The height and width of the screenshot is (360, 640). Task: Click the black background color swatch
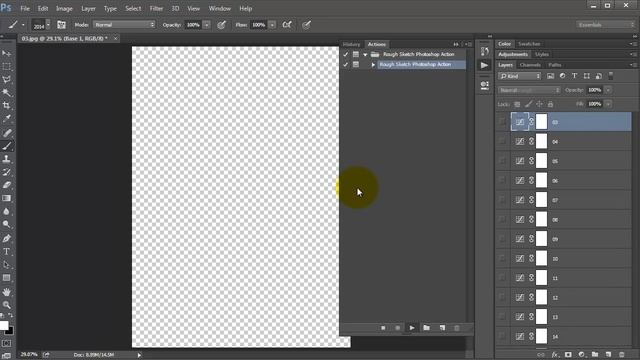pyautogui.click(x=10, y=331)
